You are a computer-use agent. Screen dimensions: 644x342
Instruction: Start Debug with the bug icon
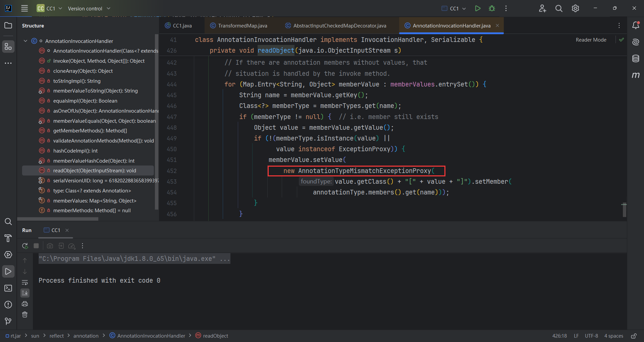492,8
